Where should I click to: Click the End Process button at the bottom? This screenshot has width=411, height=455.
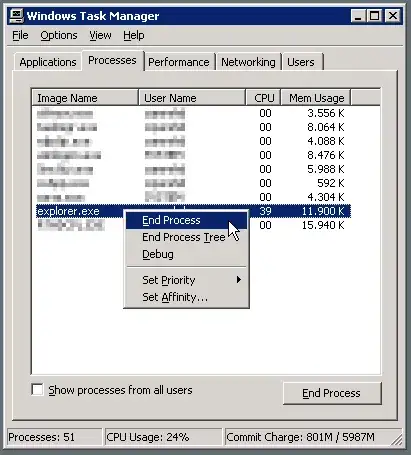[x=332, y=393]
